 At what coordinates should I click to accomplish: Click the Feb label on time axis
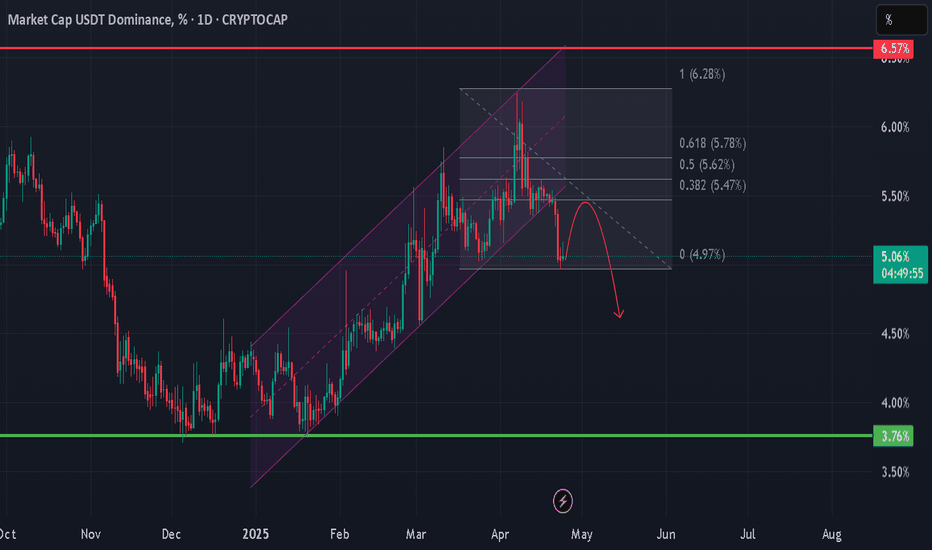click(339, 534)
